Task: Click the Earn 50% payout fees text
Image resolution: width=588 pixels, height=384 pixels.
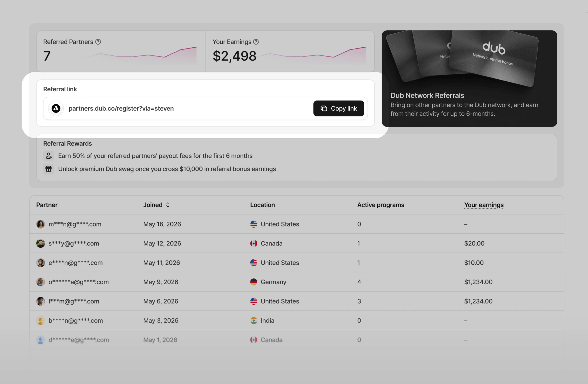Action: pos(155,156)
